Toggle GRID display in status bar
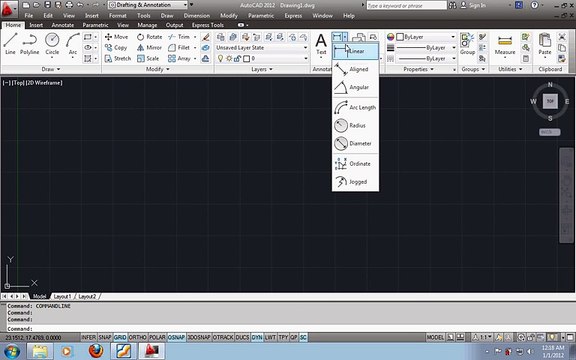Viewport: 576px width, 360px height. click(x=120, y=337)
